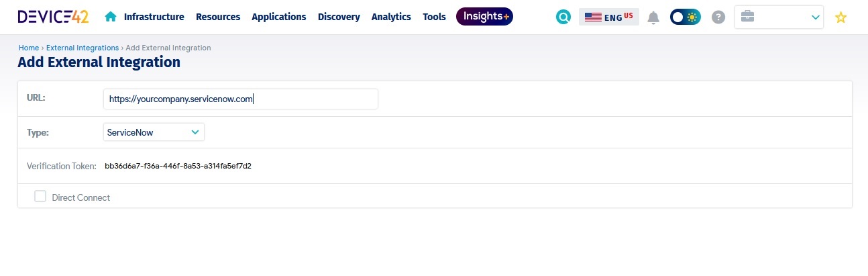Viewport: 868px width, 276px height.
Task: Toggle the light/dark theme switch
Action: click(685, 17)
